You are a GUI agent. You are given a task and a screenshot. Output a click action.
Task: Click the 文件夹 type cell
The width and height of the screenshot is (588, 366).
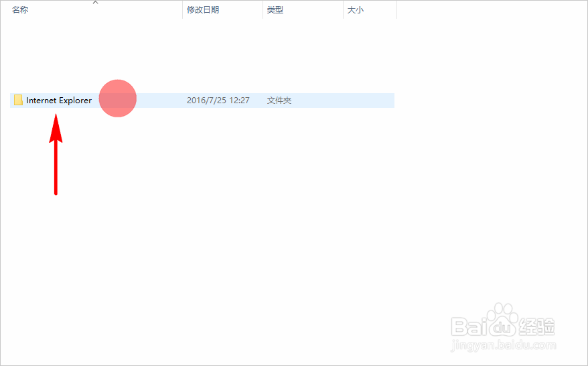click(279, 101)
